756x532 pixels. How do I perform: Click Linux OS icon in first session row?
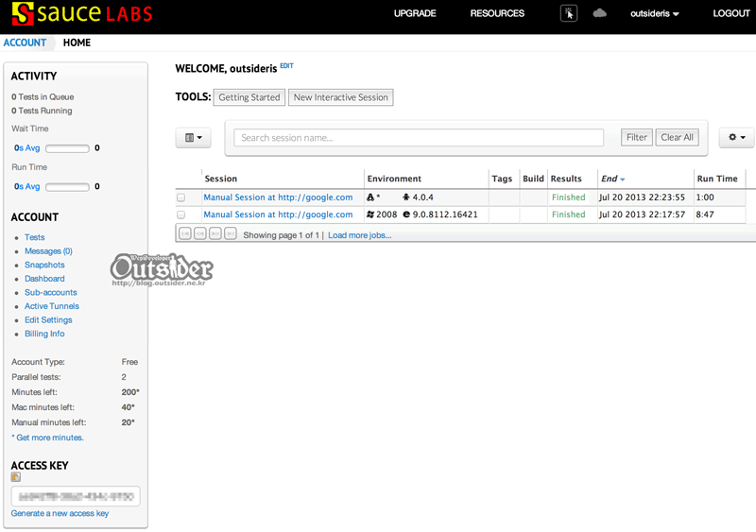point(370,197)
